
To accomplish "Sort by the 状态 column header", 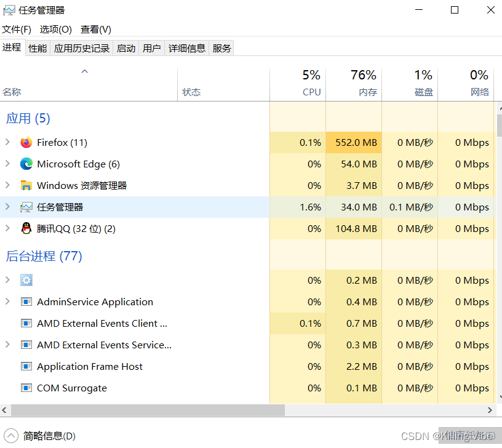I will point(223,85).
